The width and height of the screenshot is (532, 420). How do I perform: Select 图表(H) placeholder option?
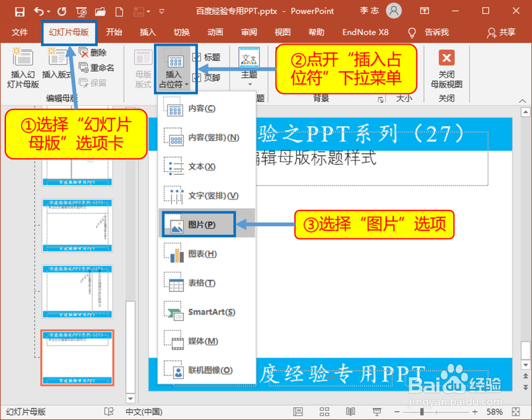[207, 254]
